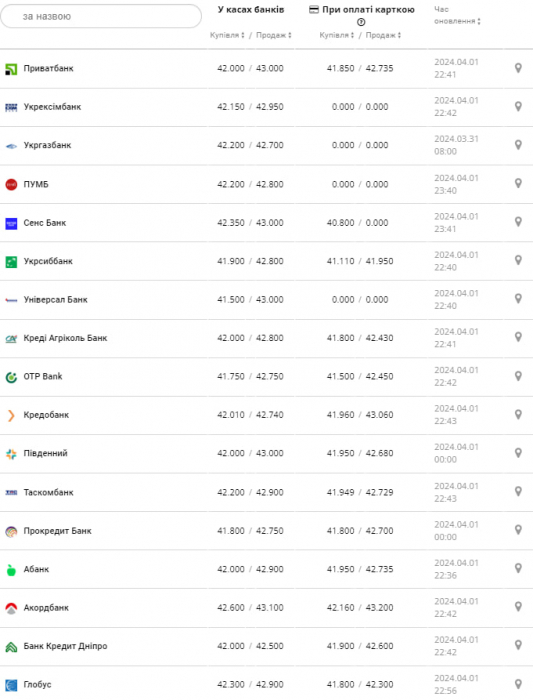Open the Креді Агріколь Банк link
The image size is (533, 700).
(x=65, y=338)
